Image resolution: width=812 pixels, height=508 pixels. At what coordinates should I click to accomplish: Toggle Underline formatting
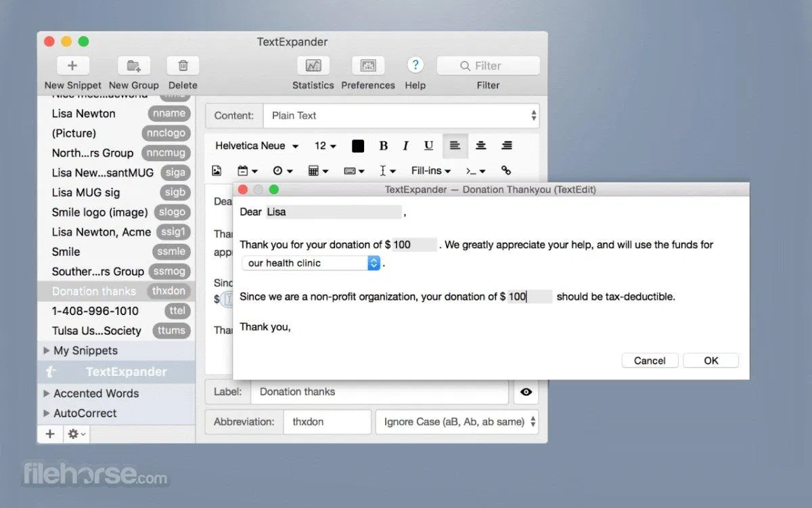[428, 146]
